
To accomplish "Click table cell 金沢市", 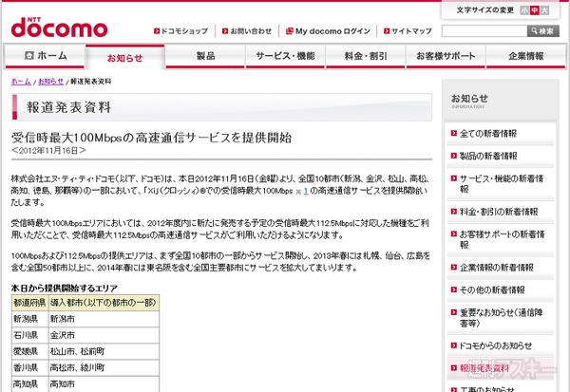I will point(104,335).
